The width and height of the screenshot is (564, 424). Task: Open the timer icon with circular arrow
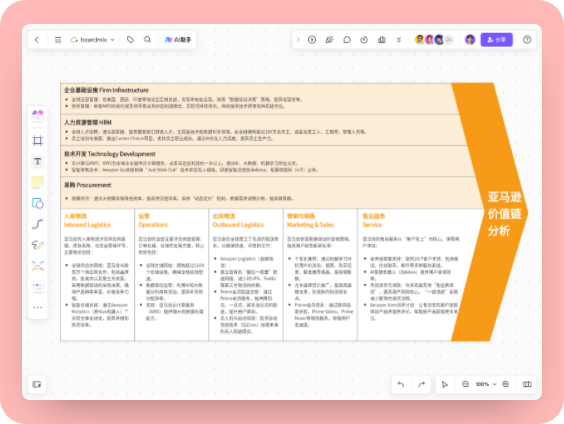coord(364,40)
